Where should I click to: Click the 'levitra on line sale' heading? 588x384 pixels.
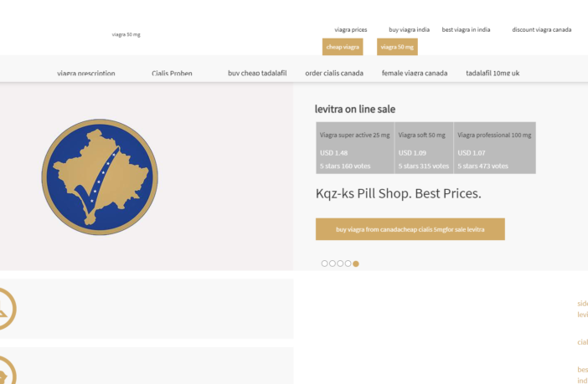[355, 109]
